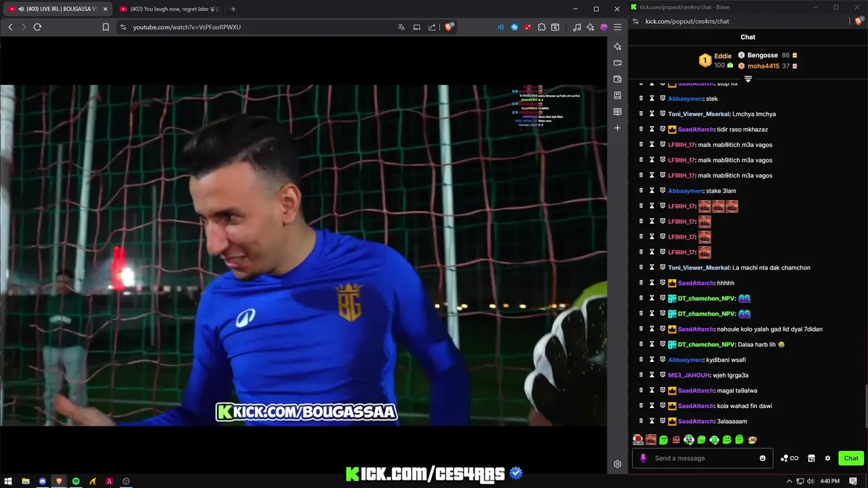Image resolution: width=868 pixels, height=488 pixels.
Task: Open Abbaaymen profile on 'stake 3lam' message
Action: pos(686,190)
